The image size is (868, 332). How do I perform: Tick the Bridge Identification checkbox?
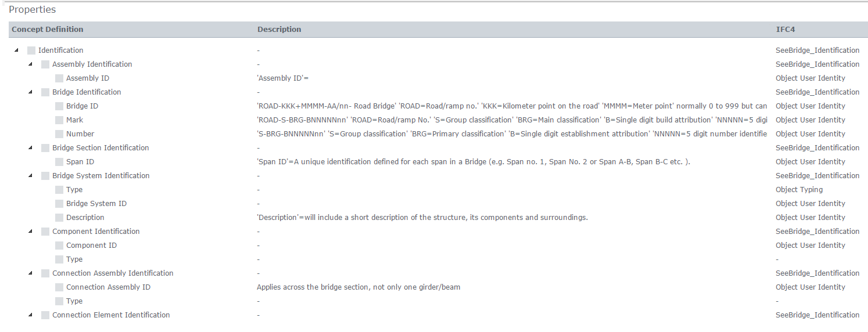(45, 92)
